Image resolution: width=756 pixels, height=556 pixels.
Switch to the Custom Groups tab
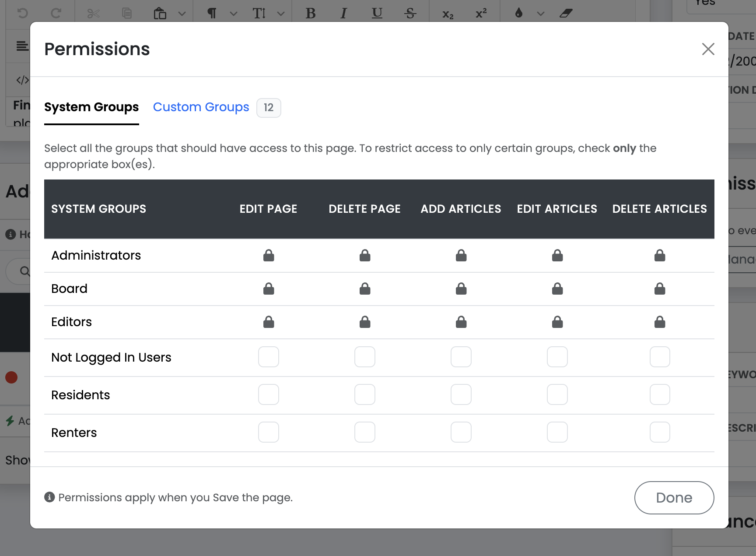pos(201,107)
